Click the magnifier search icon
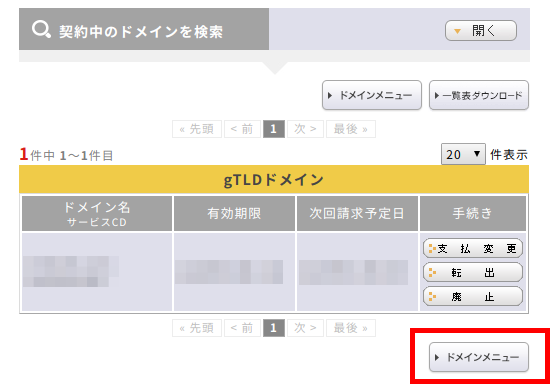This screenshot has width=555, height=388. tap(41, 29)
